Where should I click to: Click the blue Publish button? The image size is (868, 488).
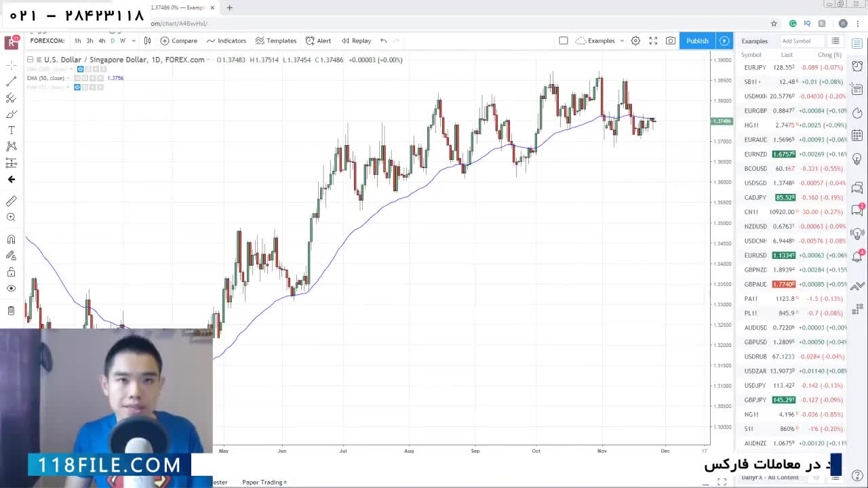click(x=697, y=41)
